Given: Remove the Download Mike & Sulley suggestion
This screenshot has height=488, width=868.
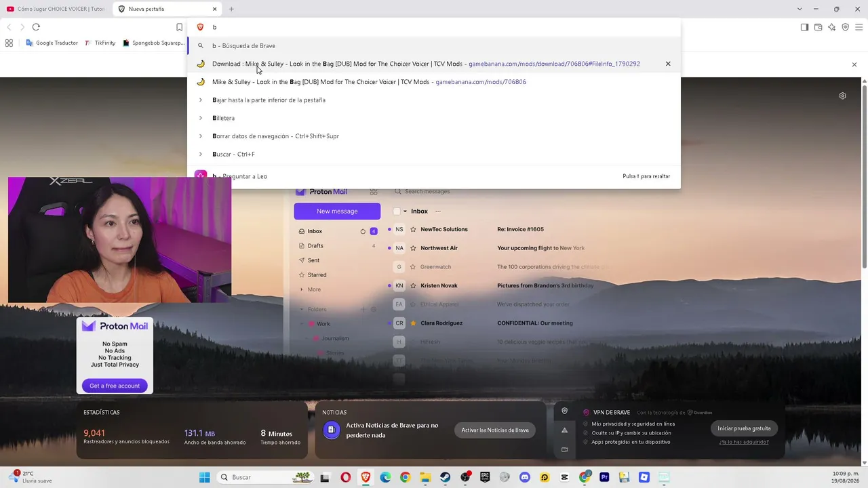Looking at the screenshot, I should (668, 64).
